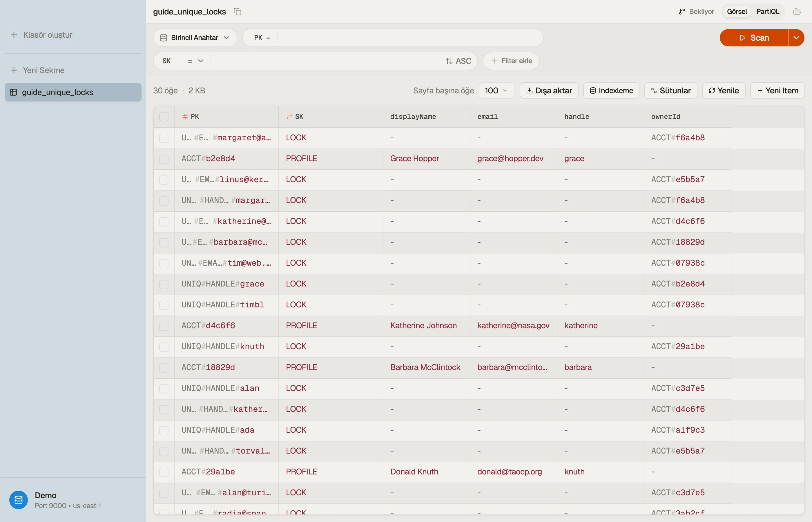
Task: Click the email column header
Action: 513,117
